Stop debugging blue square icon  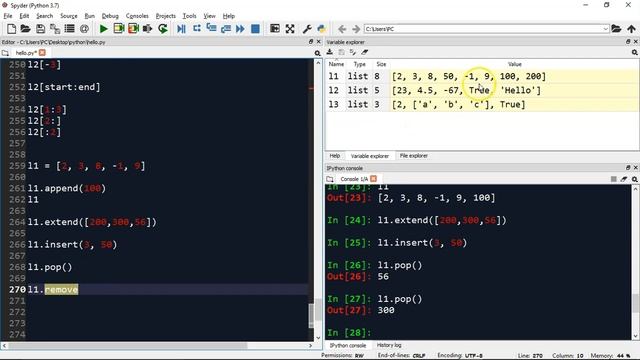[x=255, y=29]
